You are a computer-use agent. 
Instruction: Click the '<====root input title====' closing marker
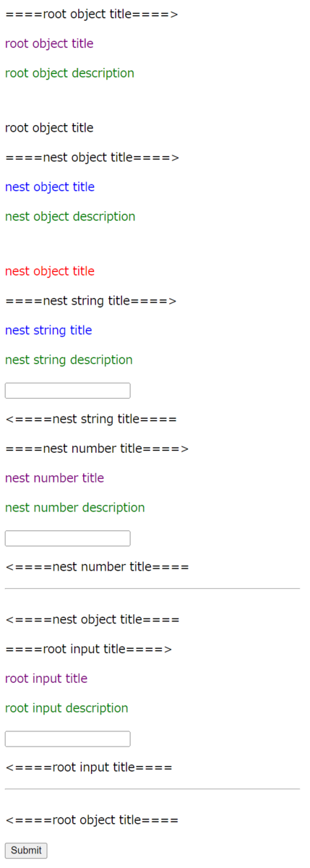(88, 767)
